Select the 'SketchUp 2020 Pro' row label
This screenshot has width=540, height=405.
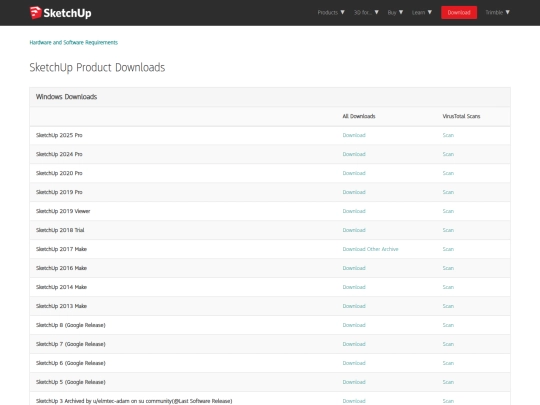59,173
